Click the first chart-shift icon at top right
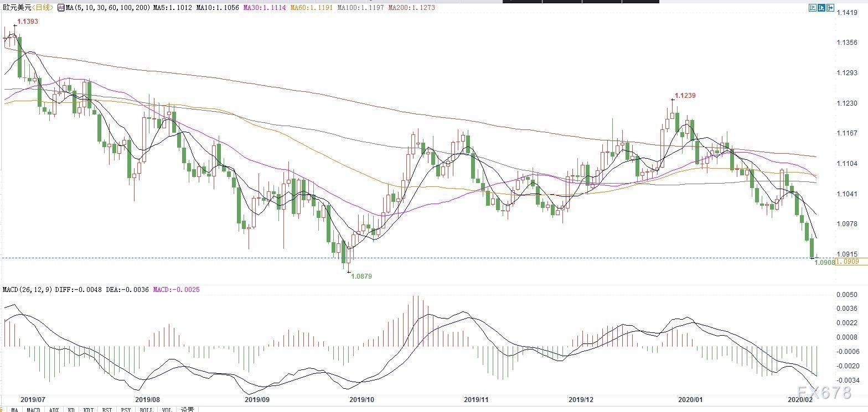 coord(812,8)
